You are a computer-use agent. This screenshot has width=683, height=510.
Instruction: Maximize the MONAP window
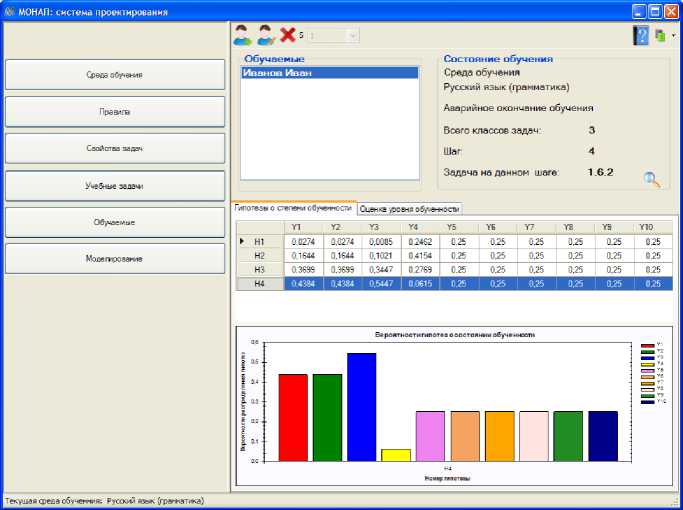click(655, 12)
